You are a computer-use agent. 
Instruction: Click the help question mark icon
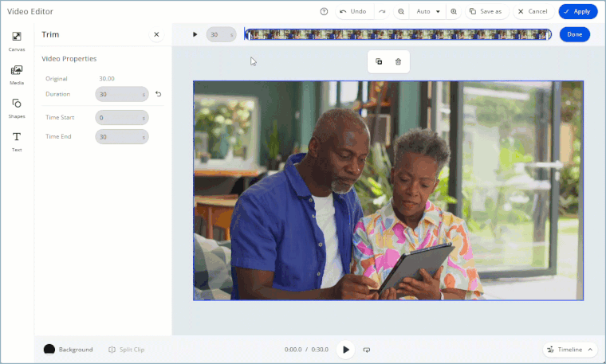(324, 11)
